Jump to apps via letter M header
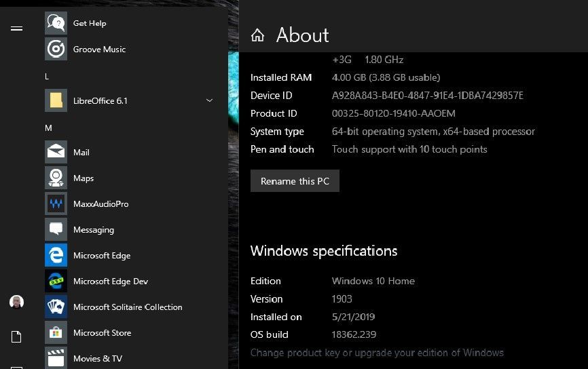 (x=48, y=128)
